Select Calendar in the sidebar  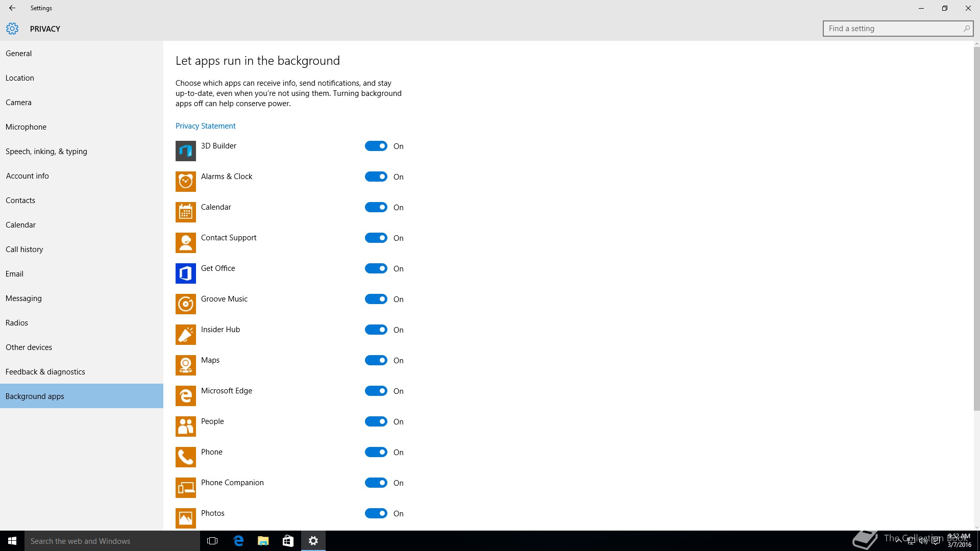(x=82, y=224)
